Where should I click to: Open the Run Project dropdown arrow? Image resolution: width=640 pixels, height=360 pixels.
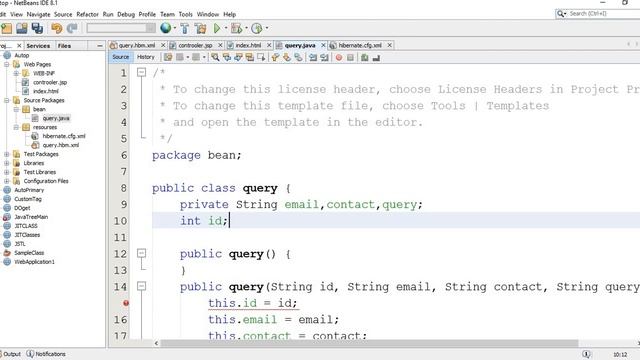226,28
